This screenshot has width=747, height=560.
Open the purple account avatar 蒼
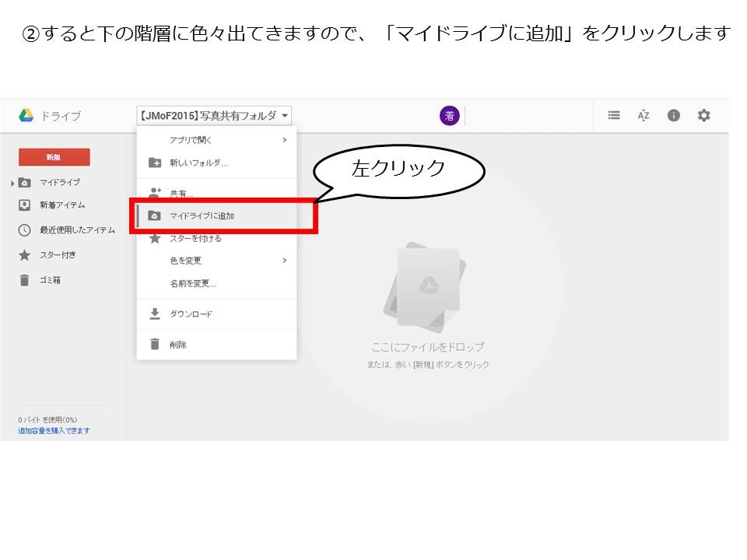(x=449, y=116)
